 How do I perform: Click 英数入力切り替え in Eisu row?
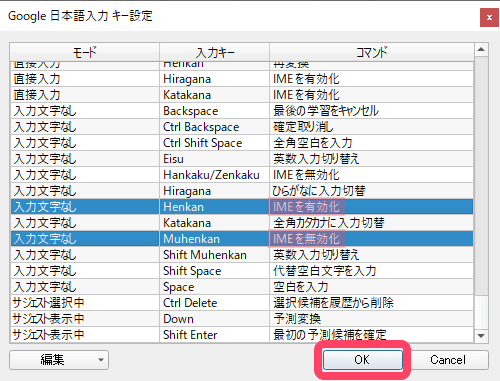[371, 159]
